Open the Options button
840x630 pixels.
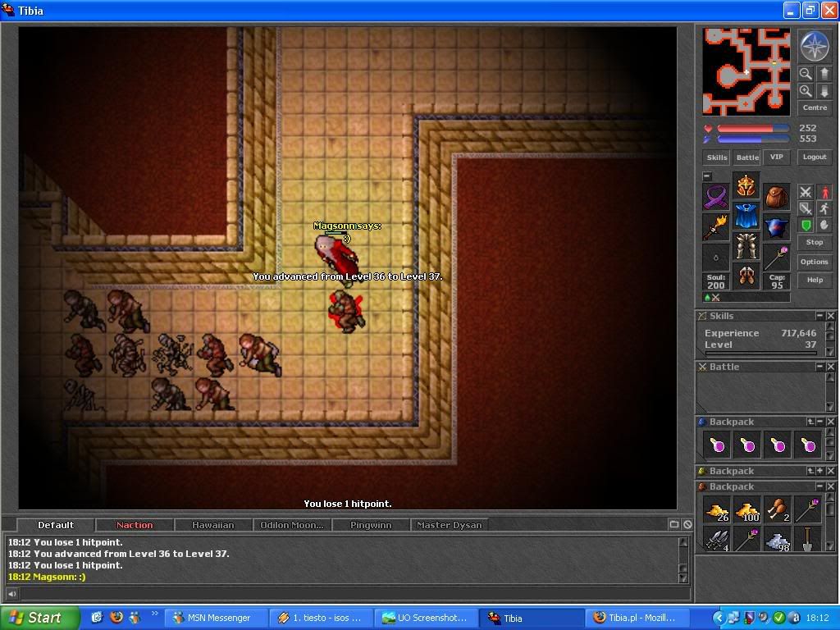[x=815, y=262]
